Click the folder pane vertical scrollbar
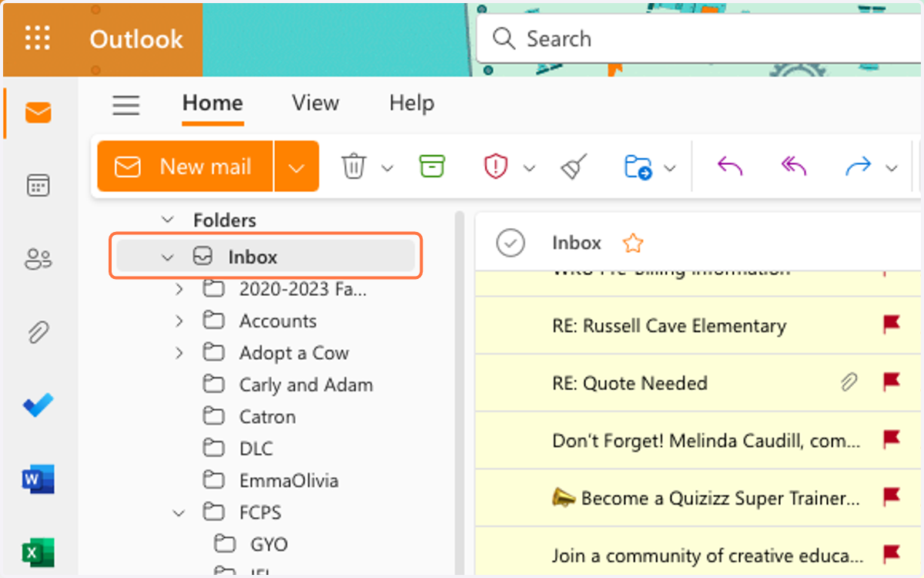Screen dimensions: 924x578 [x=460, y=393]
